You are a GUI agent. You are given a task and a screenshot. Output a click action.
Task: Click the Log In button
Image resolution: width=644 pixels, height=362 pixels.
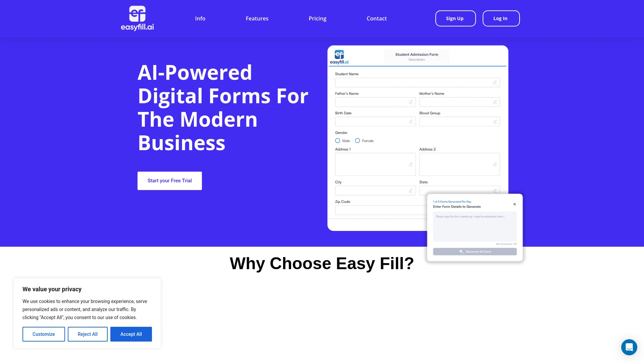click(500, 18)
